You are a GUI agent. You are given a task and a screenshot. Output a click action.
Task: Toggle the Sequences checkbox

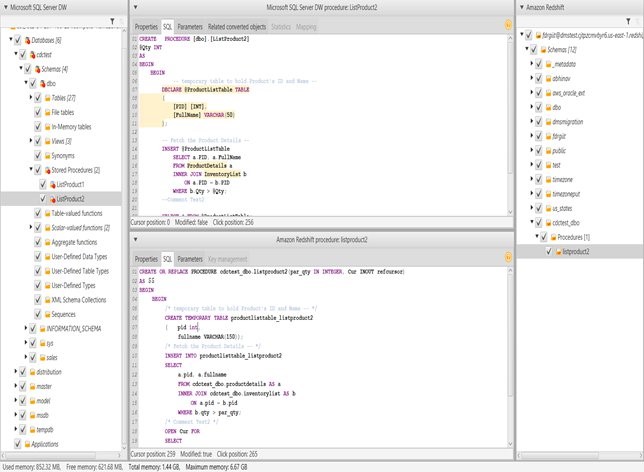click(x=37, y=314)
